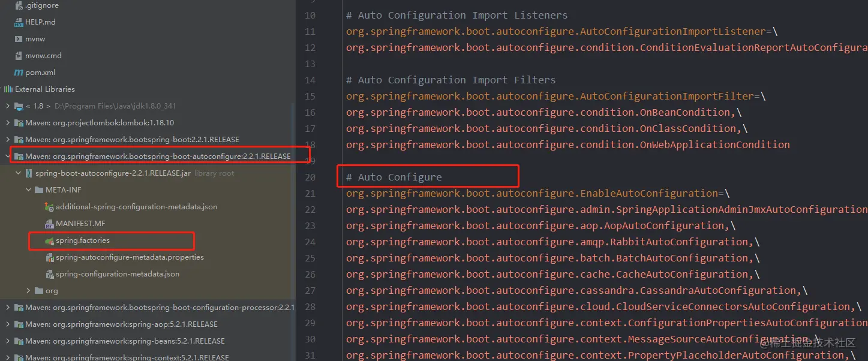
Task: Click the External Libraries bar-chart icon
Action: tap(8, 89)
